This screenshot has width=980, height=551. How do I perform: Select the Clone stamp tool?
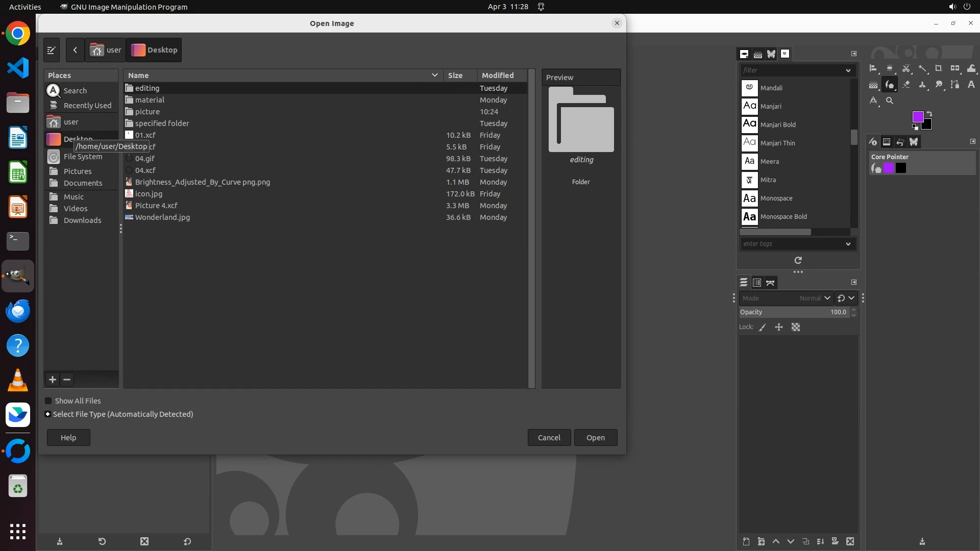(922, 85)
